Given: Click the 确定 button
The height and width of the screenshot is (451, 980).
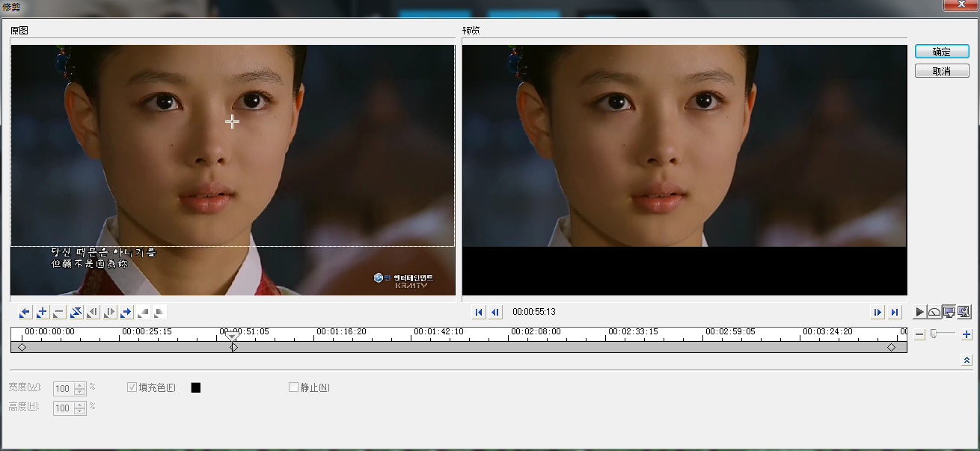Looking at the screenshot, I should 942,52.
